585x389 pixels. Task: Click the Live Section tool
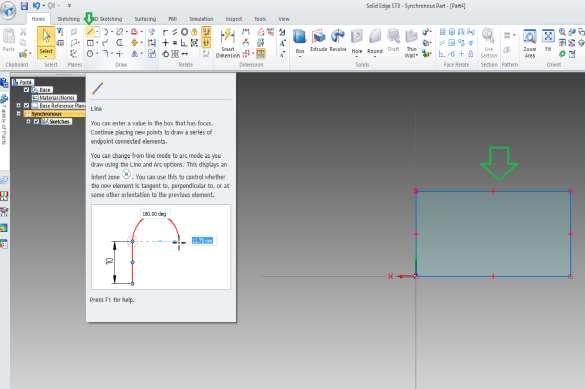point(489,43)
